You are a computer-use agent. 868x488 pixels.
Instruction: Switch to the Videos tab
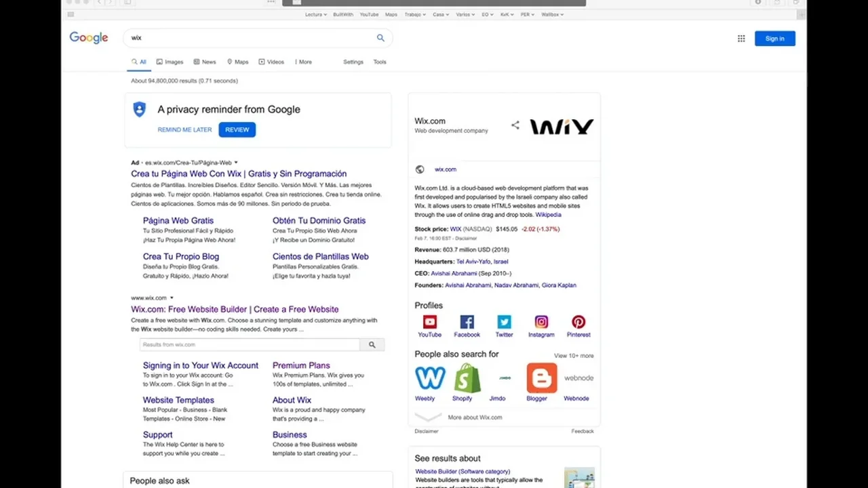[x=271, y=62]
